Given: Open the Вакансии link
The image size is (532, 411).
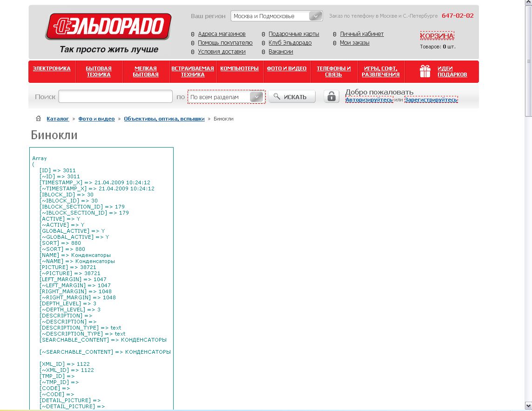Looking at the screenshot, I should coord(281,52).
